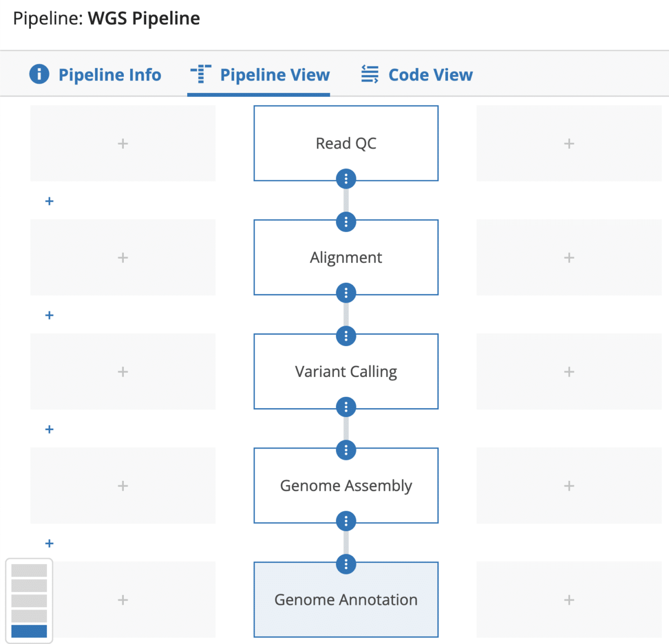Open the connector options above Variant Calling
The height and width of the screenshot is (644, 669).
pos(345,336)
